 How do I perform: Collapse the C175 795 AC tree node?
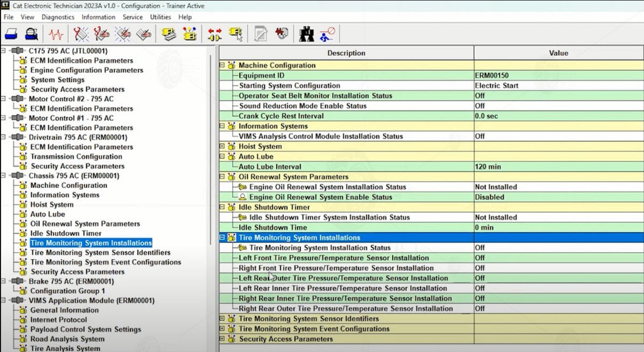click(x=4, y=51)
